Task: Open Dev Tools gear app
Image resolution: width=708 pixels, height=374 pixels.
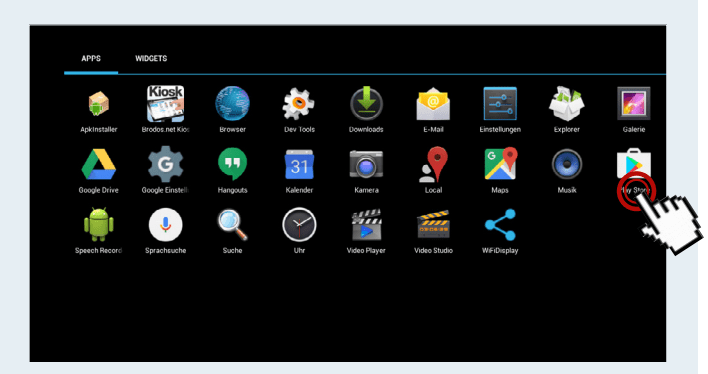Action: tap(299, 103)
